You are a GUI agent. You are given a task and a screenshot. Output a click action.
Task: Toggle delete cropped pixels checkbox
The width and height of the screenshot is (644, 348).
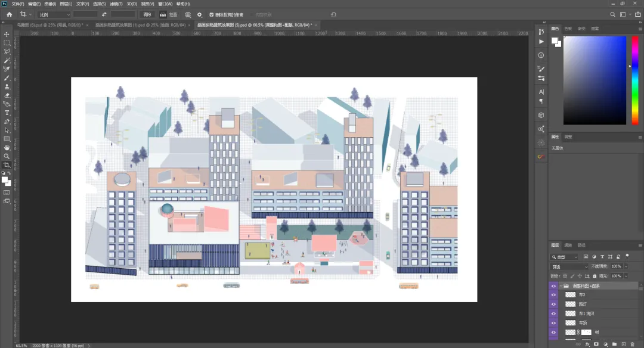coord(211,14)
